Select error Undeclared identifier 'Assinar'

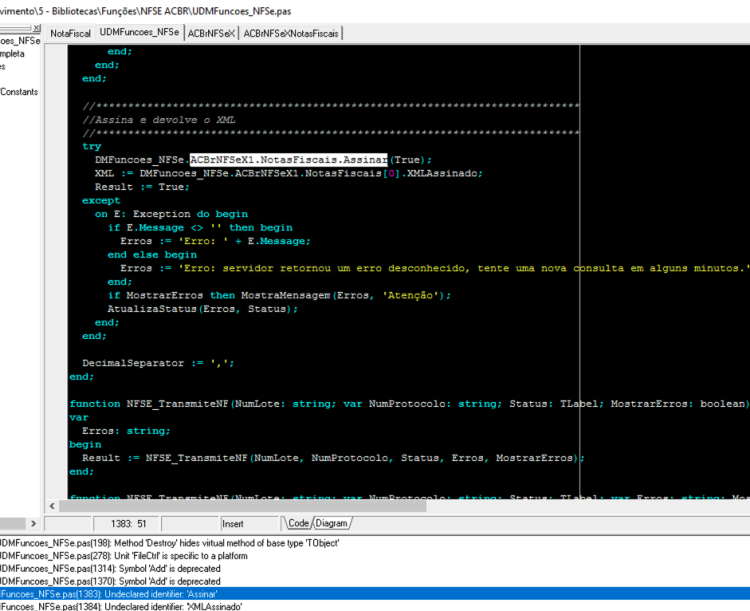click(375, 594)
